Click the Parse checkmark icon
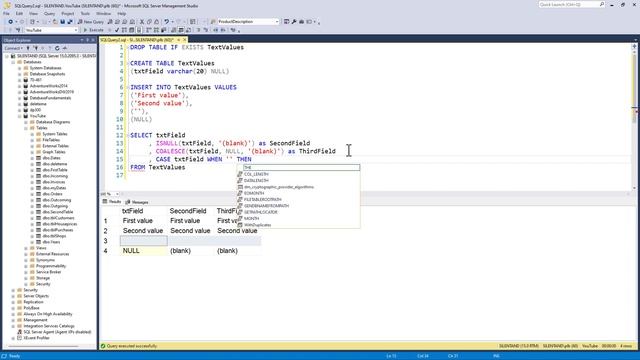640x360 pixels. coord(117,30)
